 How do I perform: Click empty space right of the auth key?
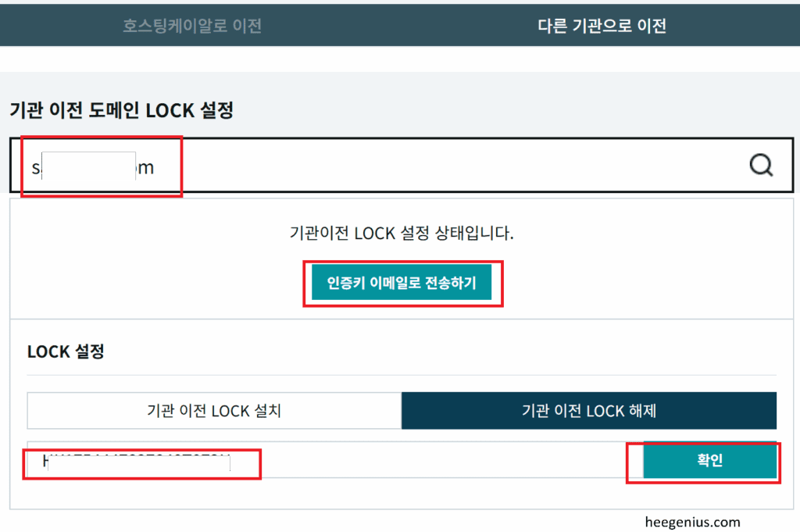click(x=437, y=462)
